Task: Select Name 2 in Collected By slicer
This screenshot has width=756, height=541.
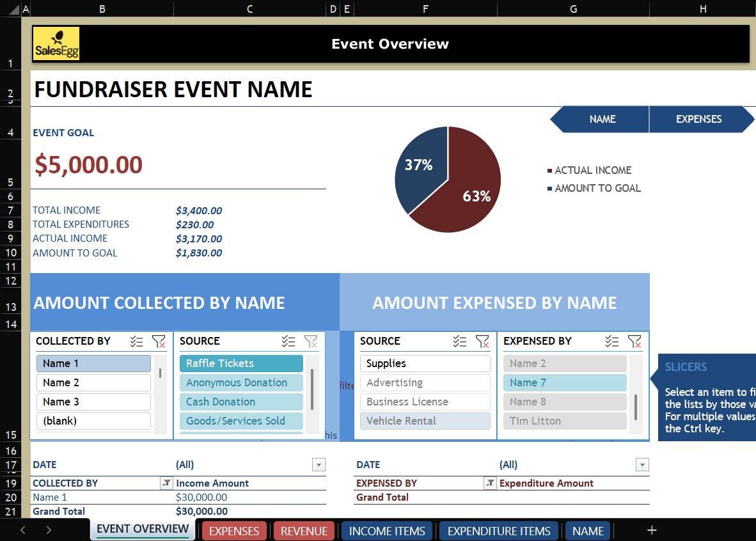Action: tap(93, 383)
